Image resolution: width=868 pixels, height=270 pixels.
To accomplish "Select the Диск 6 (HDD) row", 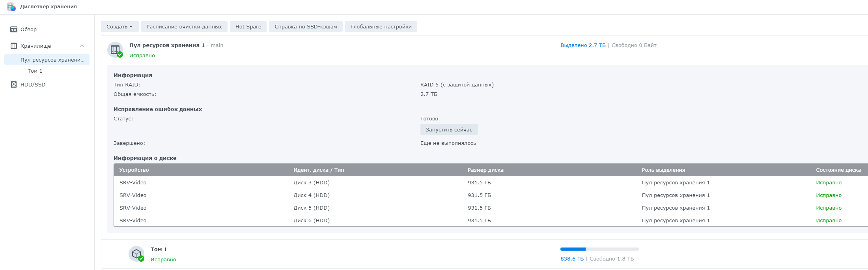I will click(x=491, y=221).
